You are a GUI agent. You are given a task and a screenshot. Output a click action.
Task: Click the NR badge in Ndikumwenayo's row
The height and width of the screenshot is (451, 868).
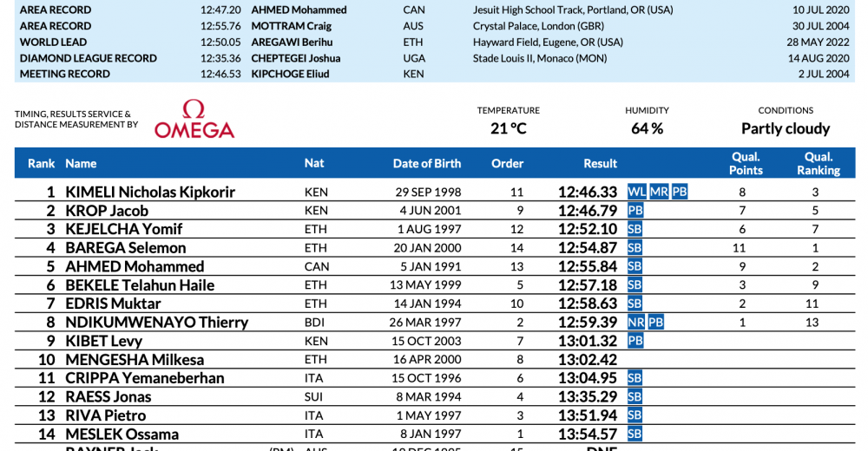(635, 322)
